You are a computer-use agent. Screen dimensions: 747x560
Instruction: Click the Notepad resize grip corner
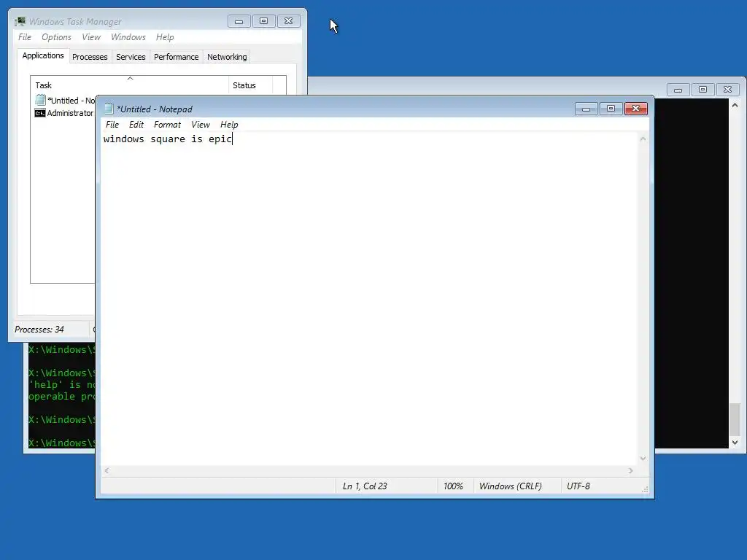click(645, 489)
